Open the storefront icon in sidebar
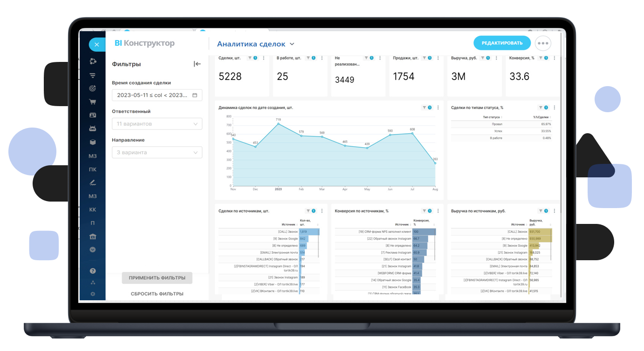 pyautogui.click(x=93, y=236)
